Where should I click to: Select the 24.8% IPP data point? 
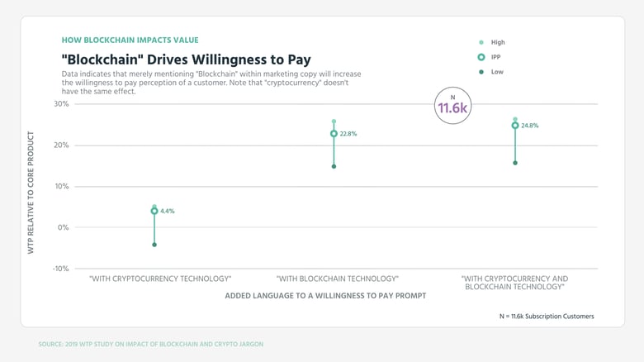[515, 126]
